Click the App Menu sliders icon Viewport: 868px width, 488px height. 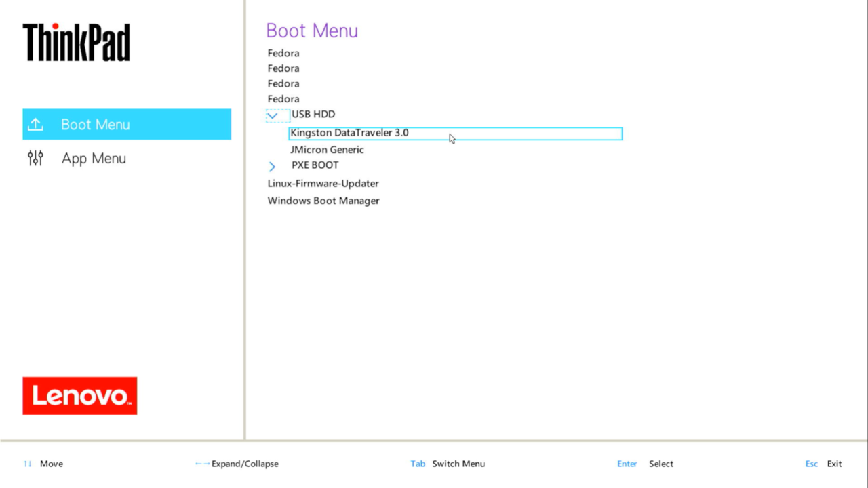35,159
